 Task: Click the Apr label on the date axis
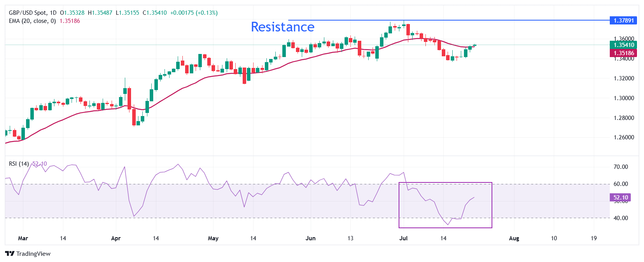[116, 238]
